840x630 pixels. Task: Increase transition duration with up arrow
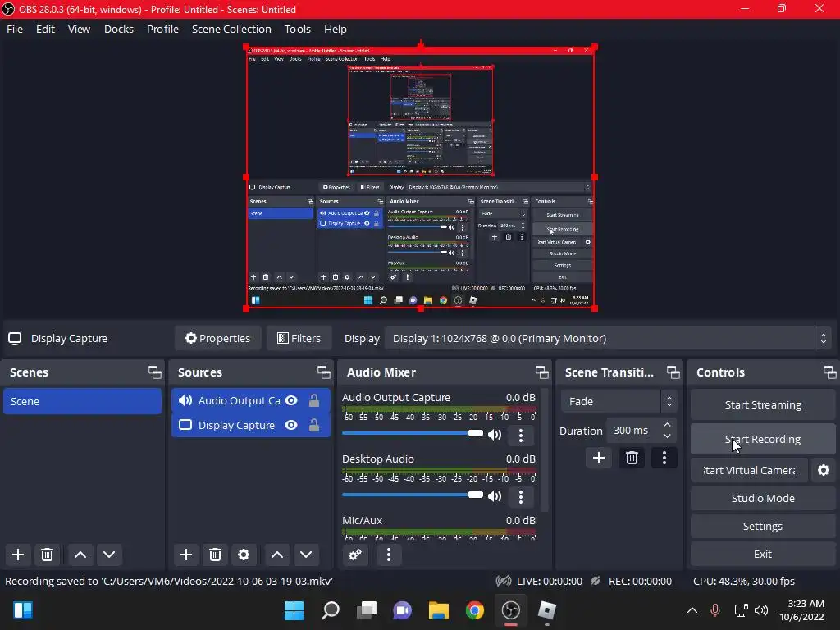(x=667, y=425)
